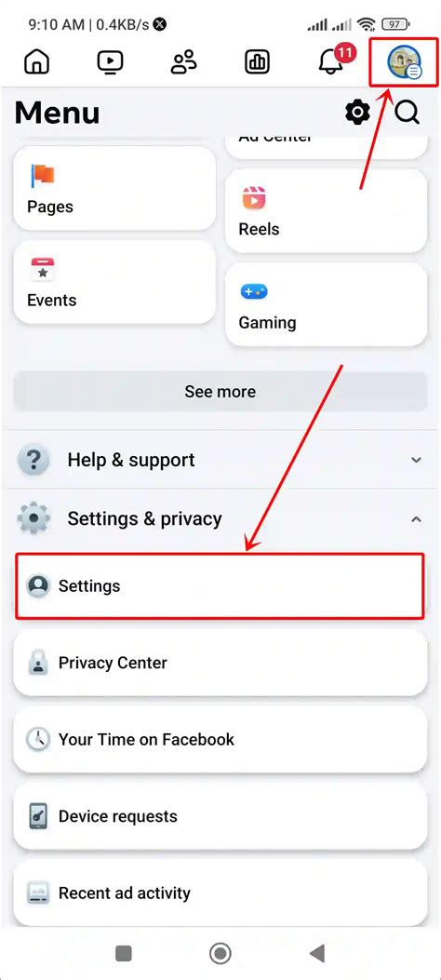Viewport: 441px width, 980px height.
Task: Open the Pages shortcut card
Action: pos(114,189)
